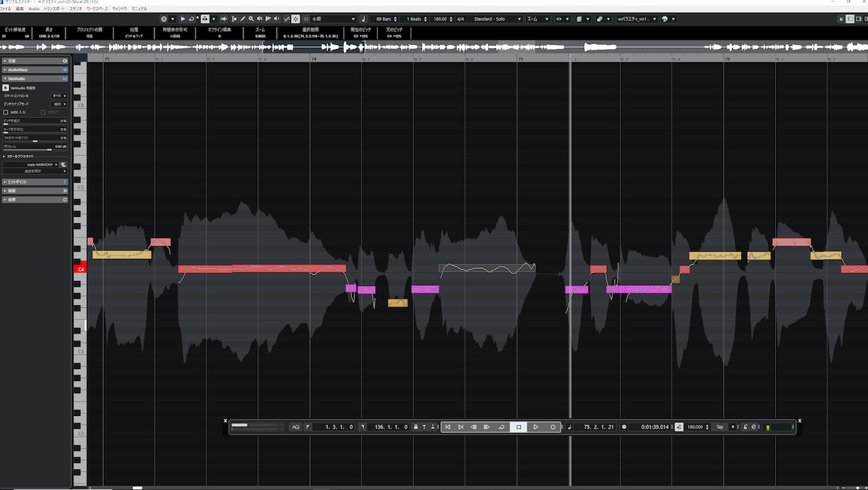The image size is (868, 490).
Task: Adjust the 1 Beats stepper field
Action: coord(413,18)
